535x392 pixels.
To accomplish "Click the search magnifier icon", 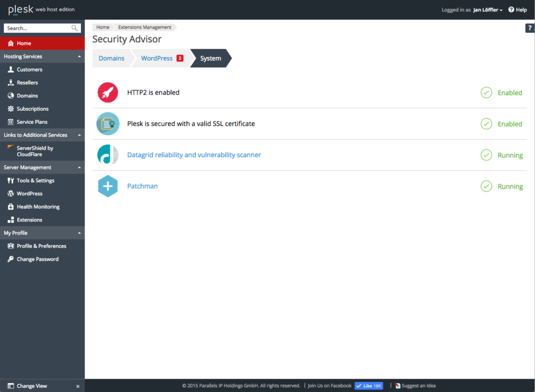I will point(74,28).
